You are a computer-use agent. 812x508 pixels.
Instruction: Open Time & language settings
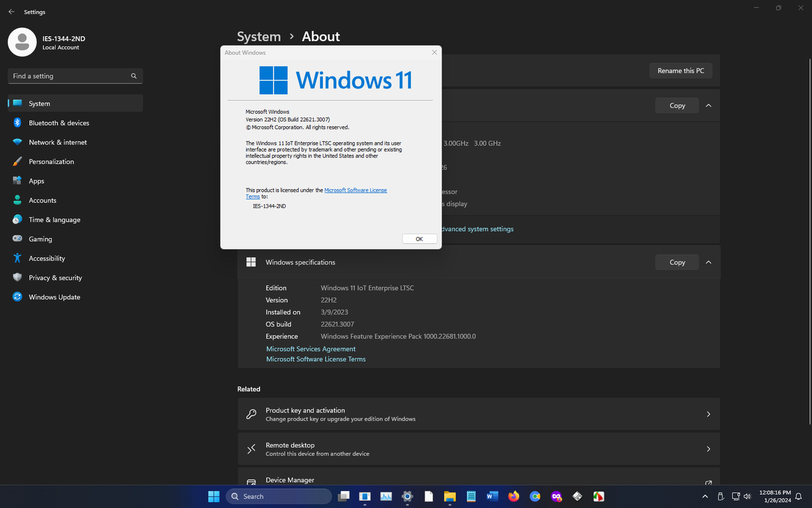click(75, 220)
